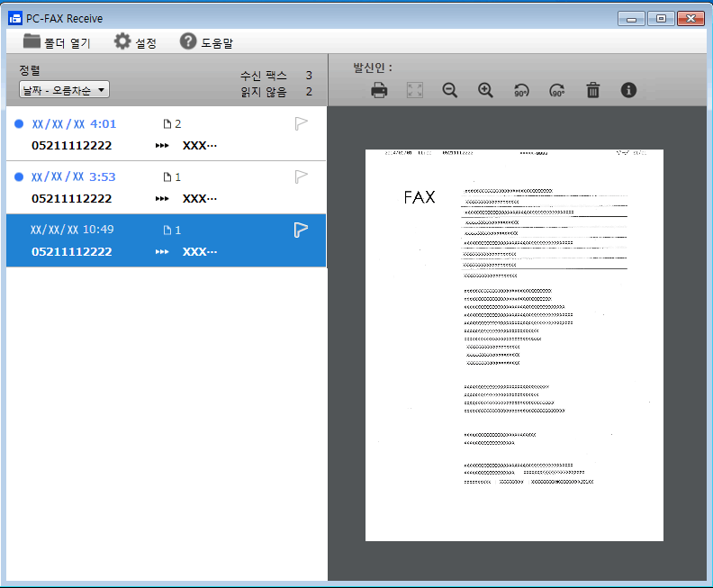This screenshot has height=588, width=713.
Task: Open the 날짜 - 오름차순 sort dropdown
Action: 64,89
